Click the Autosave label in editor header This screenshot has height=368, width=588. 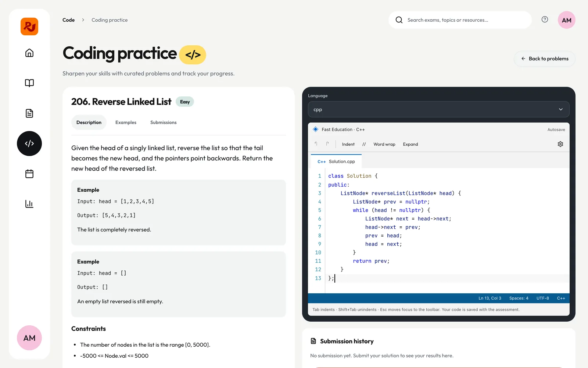556,130
